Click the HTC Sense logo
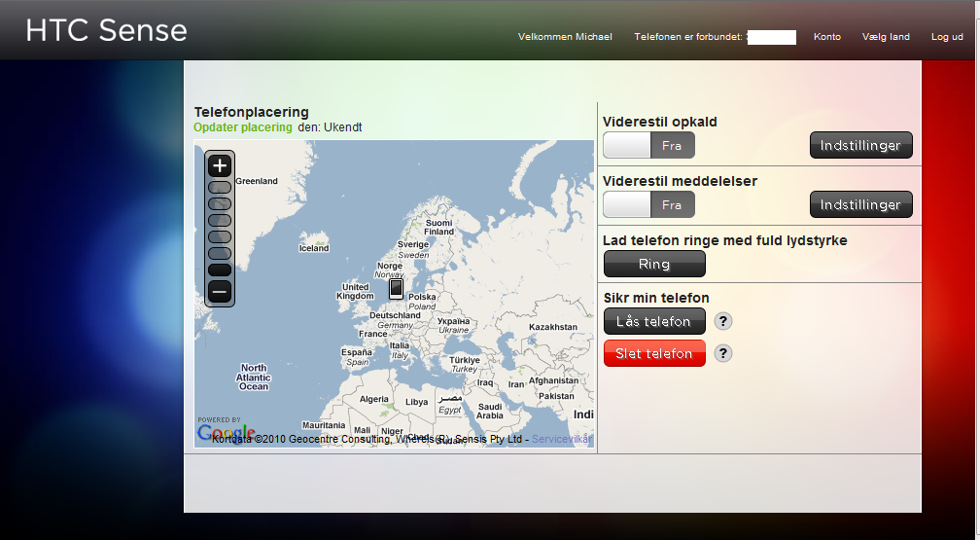The height and width of the screenshot is (540, 980). tap(106, 30)
